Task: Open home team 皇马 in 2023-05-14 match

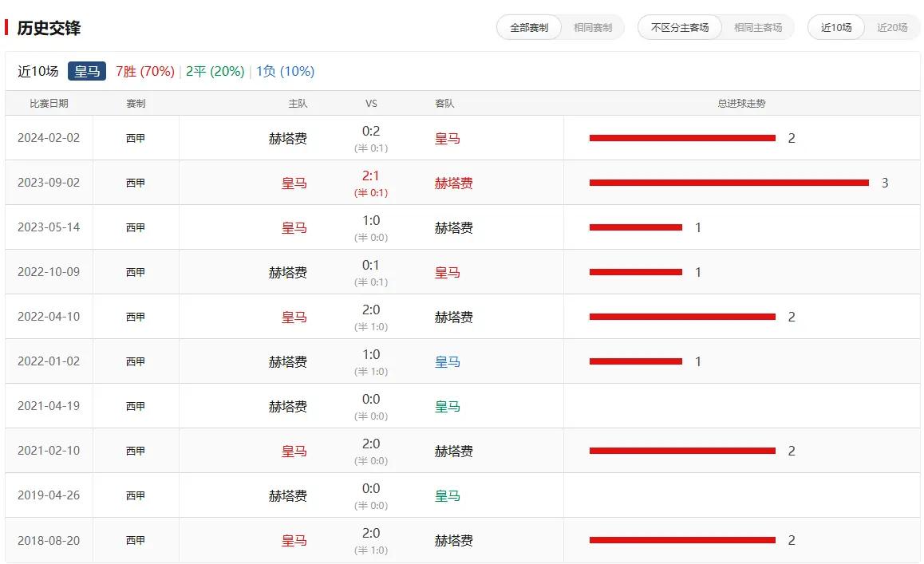Action: [x=294, y=228]
